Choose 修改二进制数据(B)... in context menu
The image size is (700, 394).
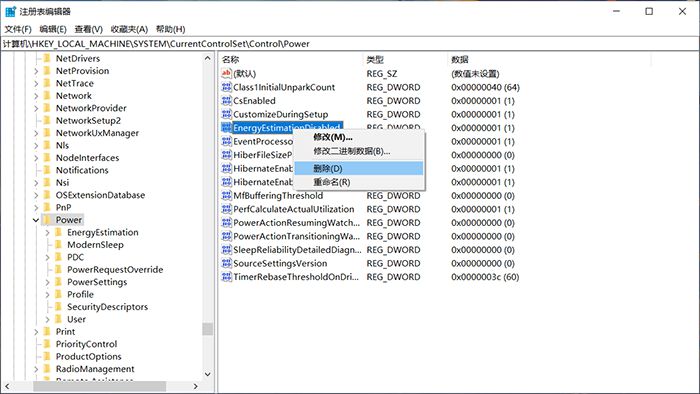(359, 151)
